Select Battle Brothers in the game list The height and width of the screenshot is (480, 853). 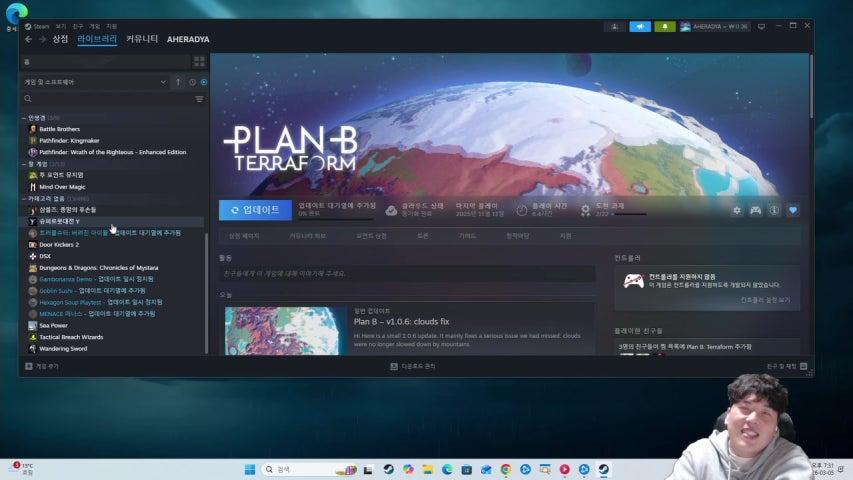coord(60,129)
